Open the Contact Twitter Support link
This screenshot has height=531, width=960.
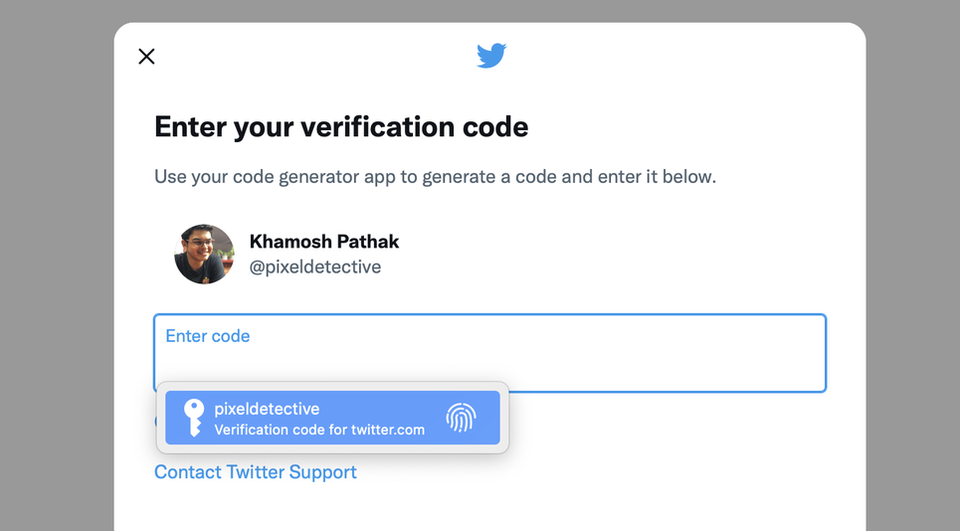255,472
